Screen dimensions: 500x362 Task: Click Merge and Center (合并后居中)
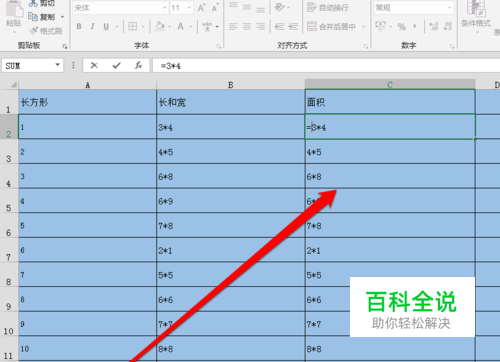pos(331,26)
